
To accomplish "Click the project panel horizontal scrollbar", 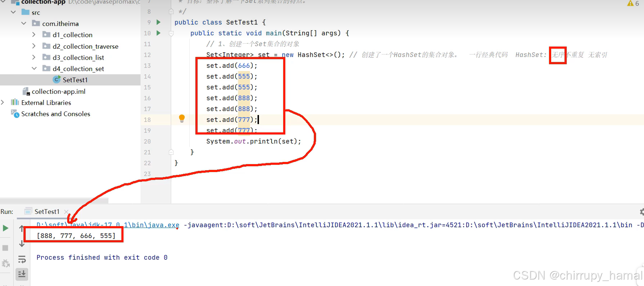I will 54,200.
